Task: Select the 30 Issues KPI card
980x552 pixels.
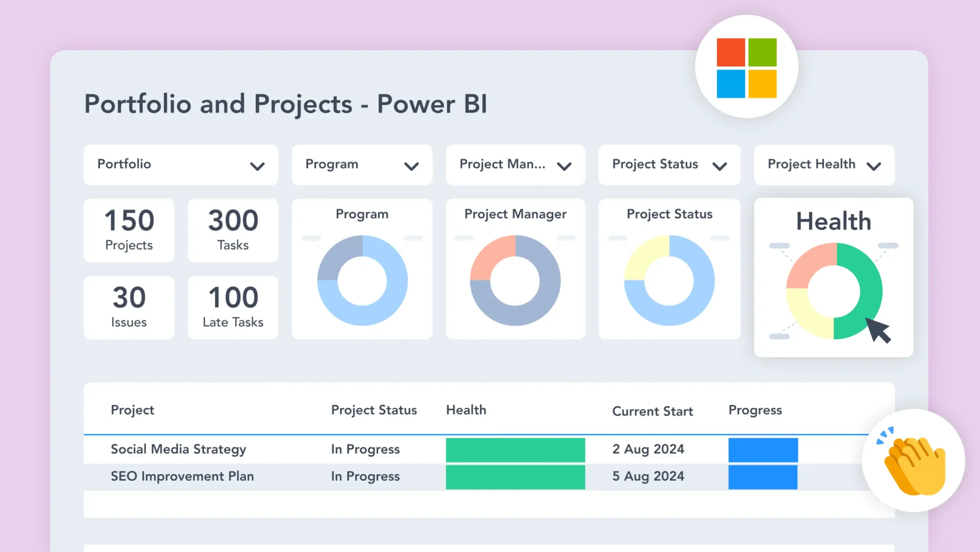Action: pyautogui.click(x=129, y=307)
